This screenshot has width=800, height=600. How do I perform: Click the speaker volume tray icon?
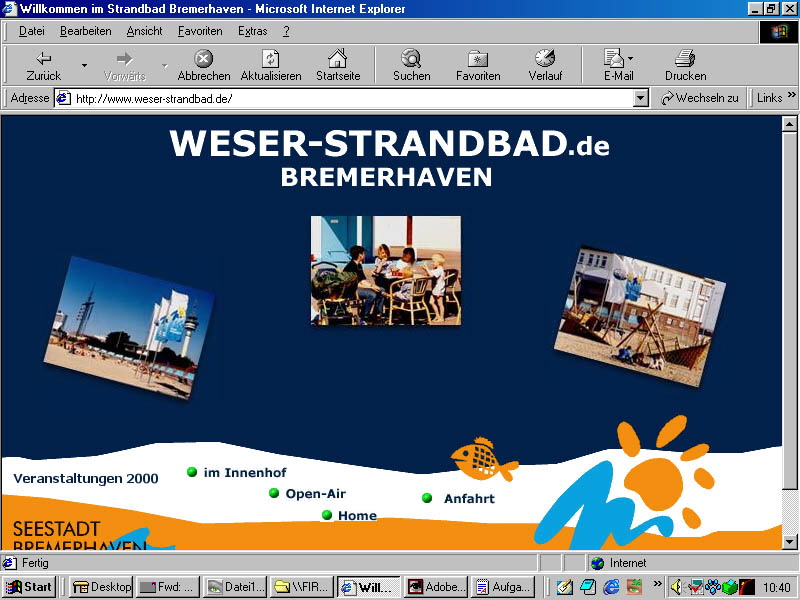tap(676, 587)
